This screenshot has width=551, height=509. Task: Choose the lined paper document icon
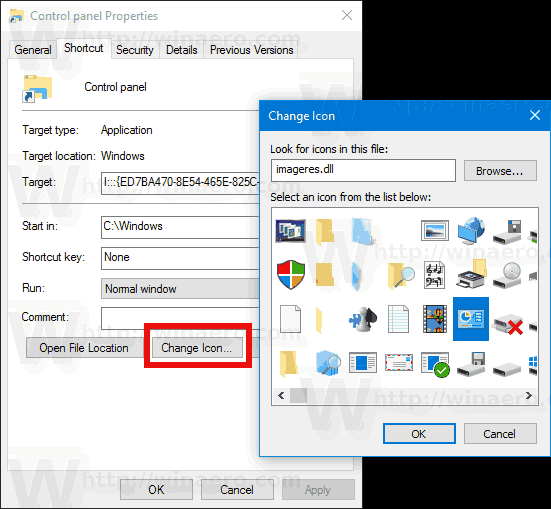pos(398,319)
